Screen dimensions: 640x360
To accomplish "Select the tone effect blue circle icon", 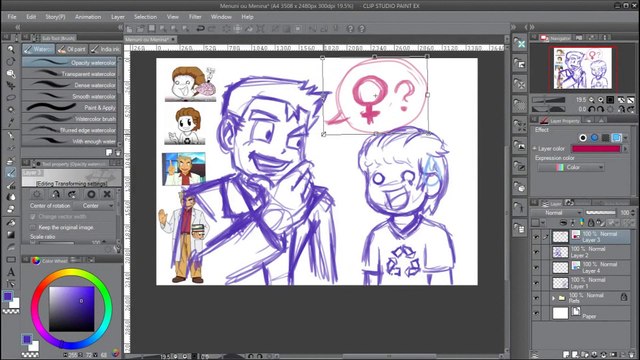I will pos(594,138).
